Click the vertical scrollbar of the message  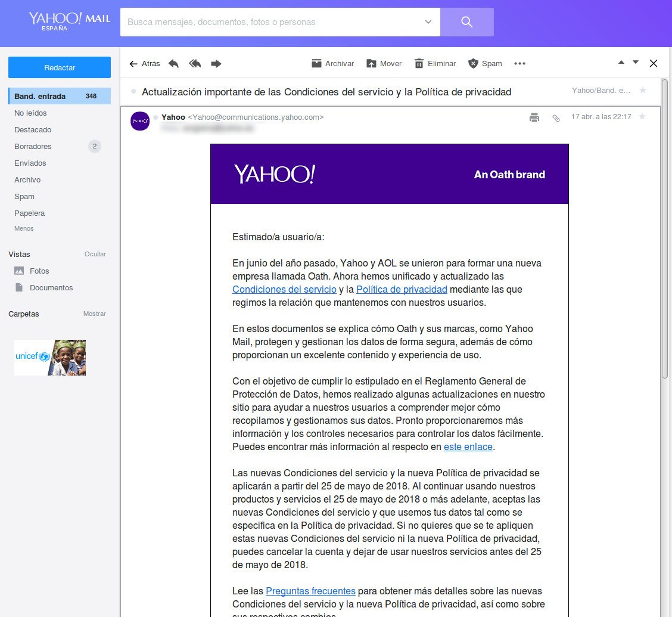click(x=665, y=228)
